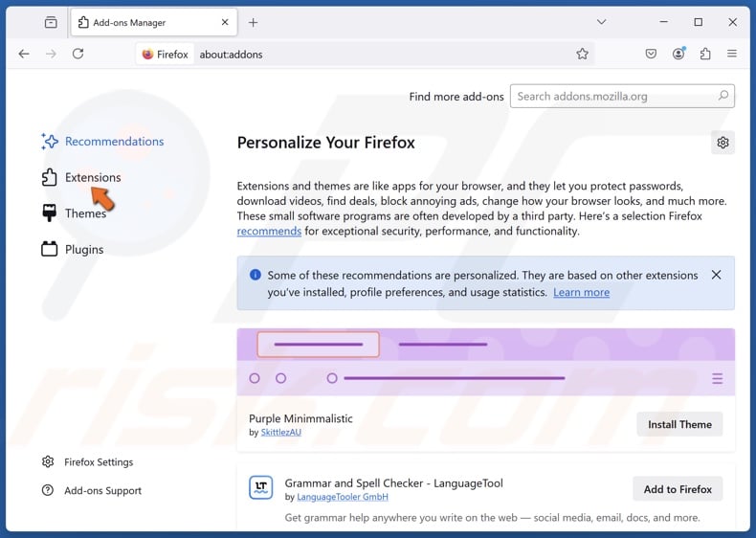Click the blue info icon in notice
The image size is (756, 538).
(x=256, y=275)
